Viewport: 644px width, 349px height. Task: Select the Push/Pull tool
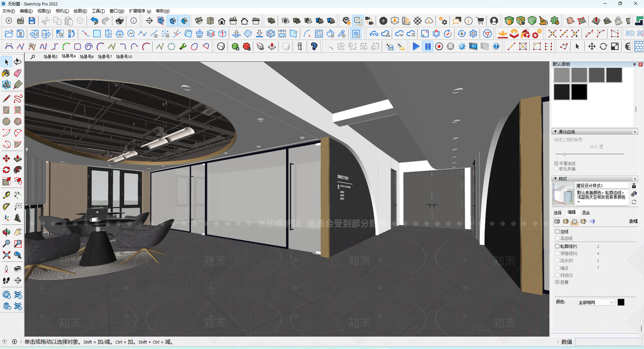click(x=18, y=158)
